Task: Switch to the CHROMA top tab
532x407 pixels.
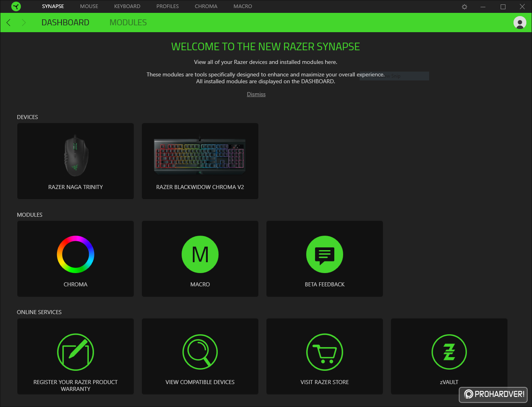Action: click(206, 6)
